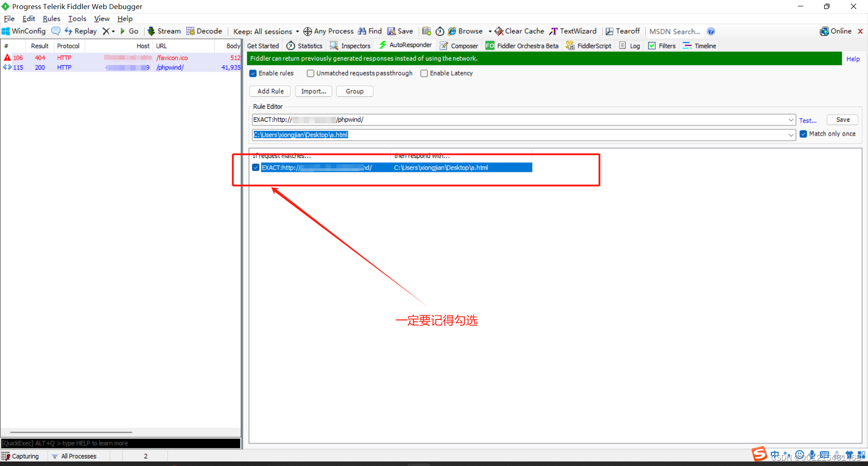The image size is (868, 466).
Task: Click the Any Process target icon
Action: point(307,31)
